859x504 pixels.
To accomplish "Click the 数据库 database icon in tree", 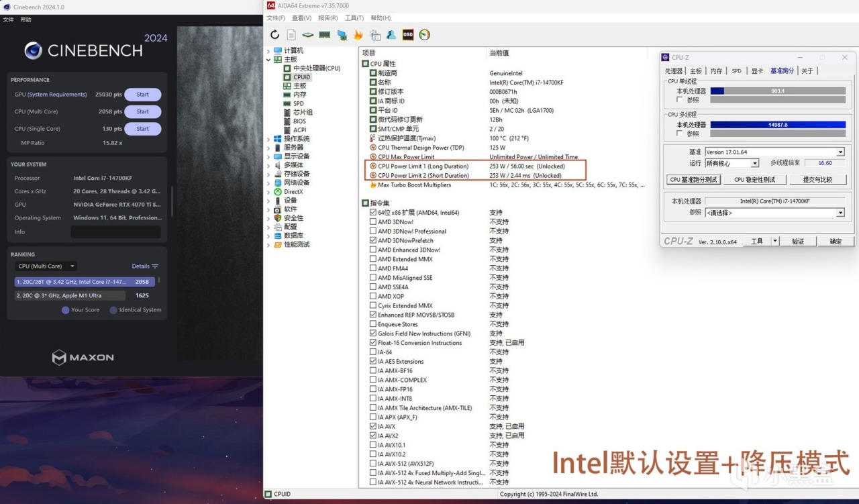I will [x=278, y=236].
